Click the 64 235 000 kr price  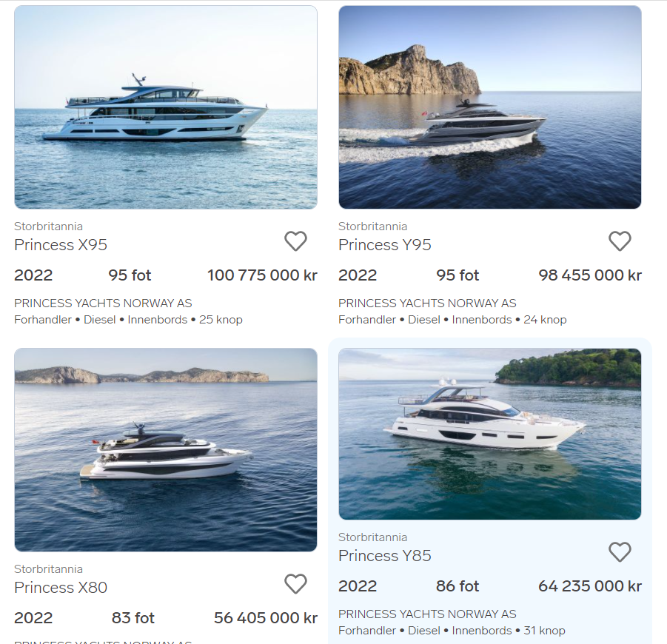click(590, 586)
